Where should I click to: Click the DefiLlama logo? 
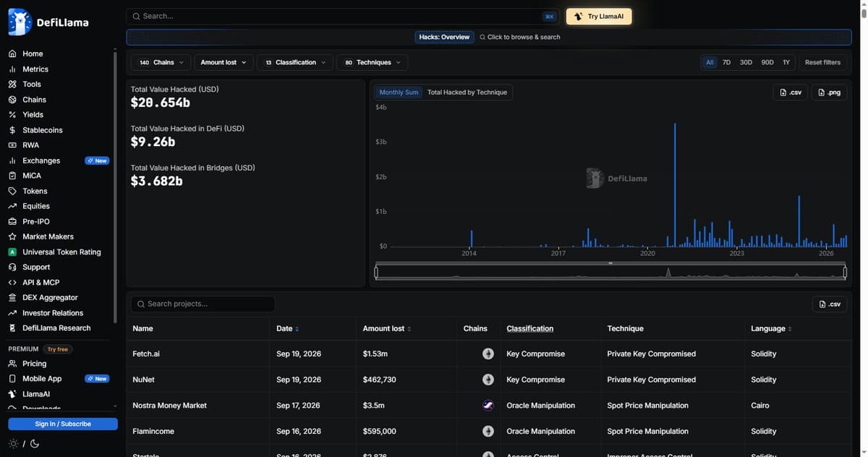point(48,22)
